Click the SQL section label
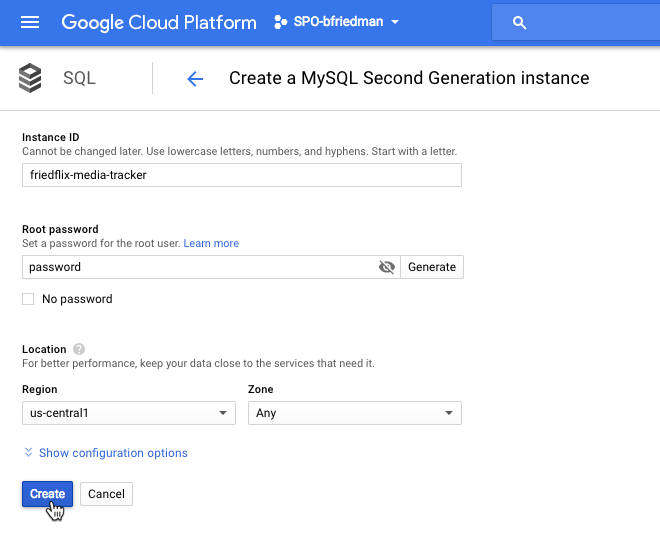Screen dimensions: 660x536 point(79,78)
